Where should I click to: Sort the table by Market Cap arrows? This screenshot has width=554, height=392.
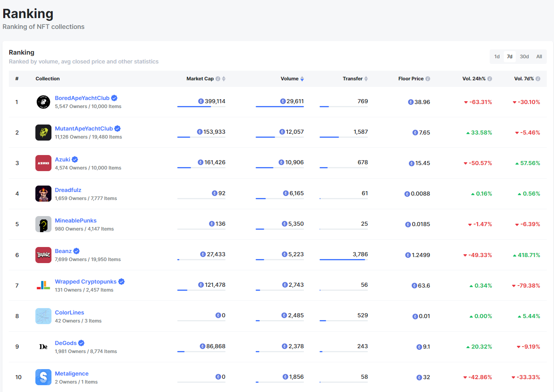coord(224,79)
